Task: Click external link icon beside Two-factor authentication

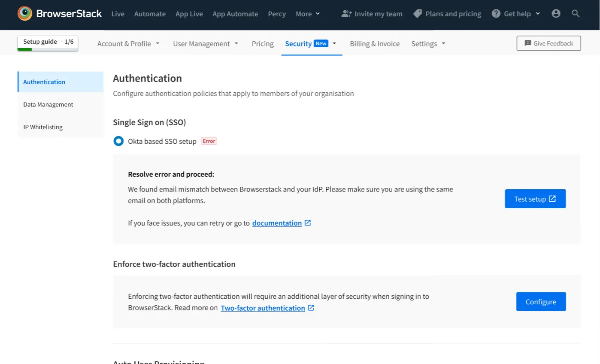Action: point(311,308)
